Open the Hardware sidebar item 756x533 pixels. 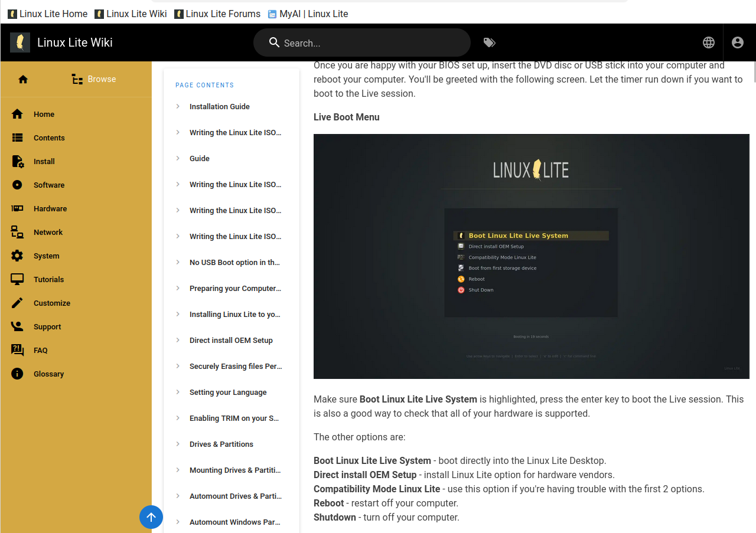click(x=76, y=209)
